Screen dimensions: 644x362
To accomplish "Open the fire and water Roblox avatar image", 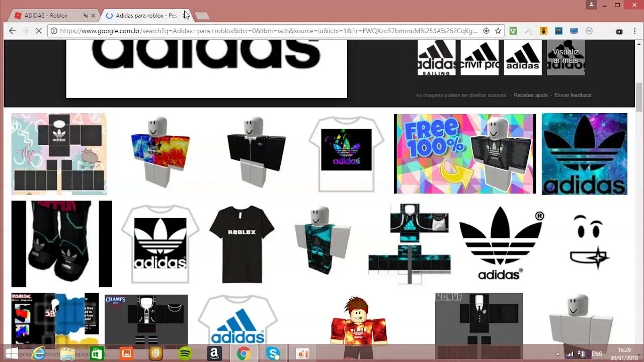I will 160,153.
